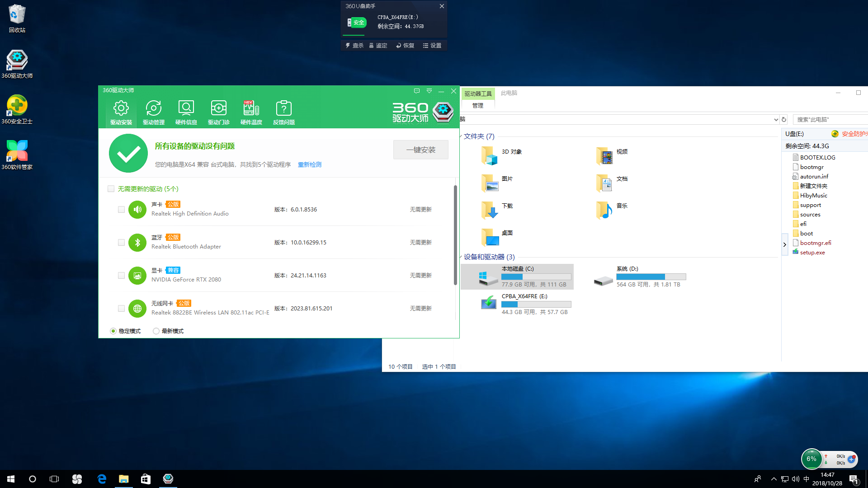Image resolution: width=868 pixels, height=488 pixels.
Task: Open Microsoft Edge from the taskbar
Action: coord(102,479)
